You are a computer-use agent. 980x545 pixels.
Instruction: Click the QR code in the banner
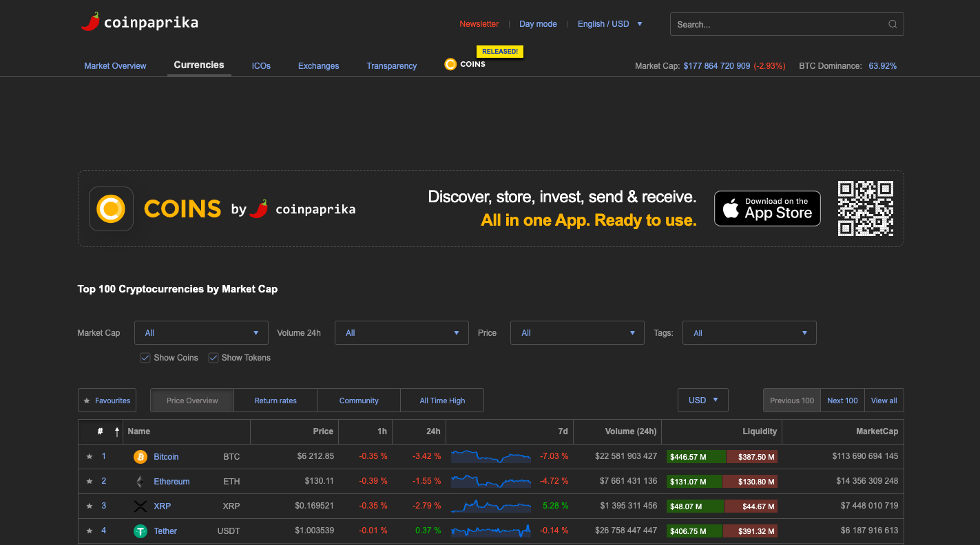(x=866, y=209)
